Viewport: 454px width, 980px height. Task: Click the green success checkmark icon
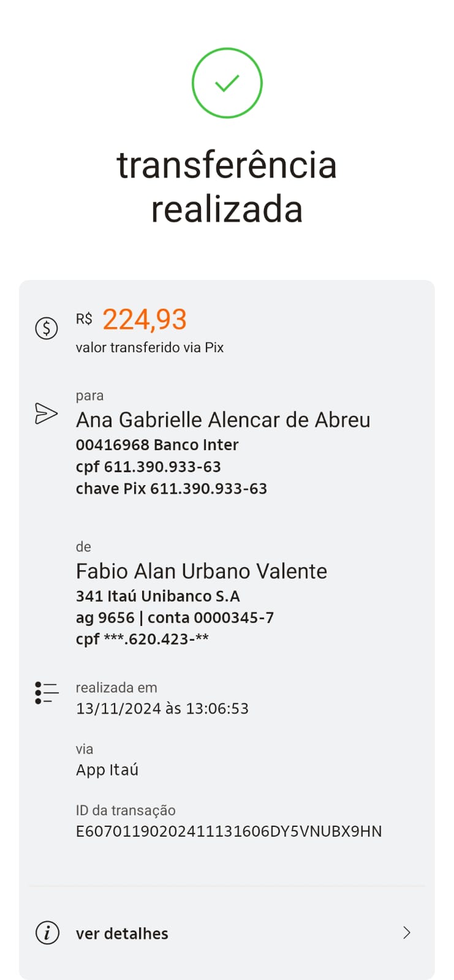pyautogui.click(x=227, y=83)
